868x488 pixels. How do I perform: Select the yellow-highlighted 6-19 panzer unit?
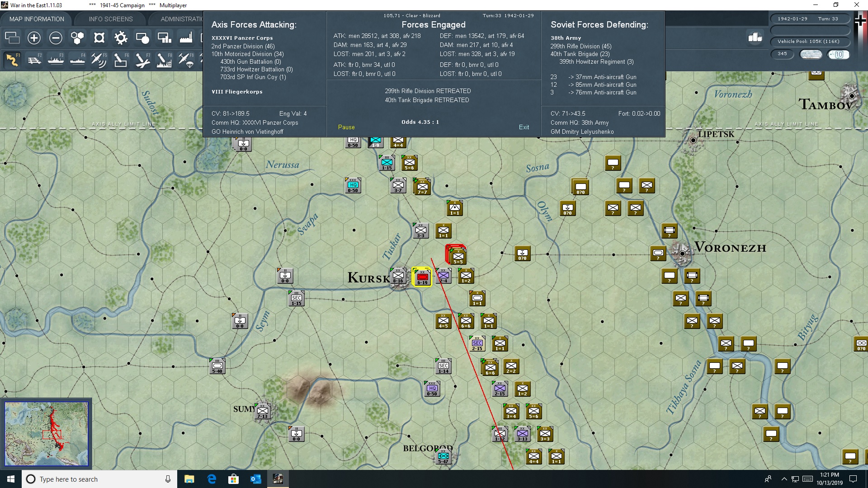coord(422,277)
